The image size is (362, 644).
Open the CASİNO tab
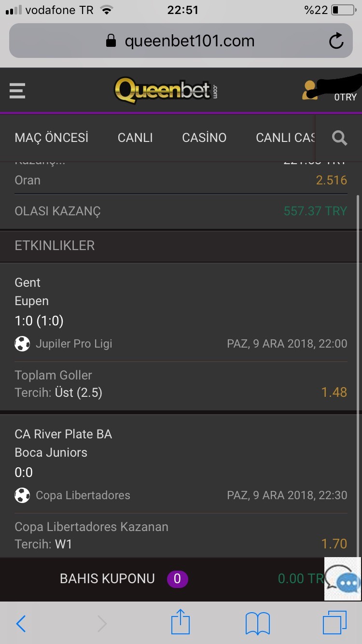pyautogui.click(x=204, y=138)
